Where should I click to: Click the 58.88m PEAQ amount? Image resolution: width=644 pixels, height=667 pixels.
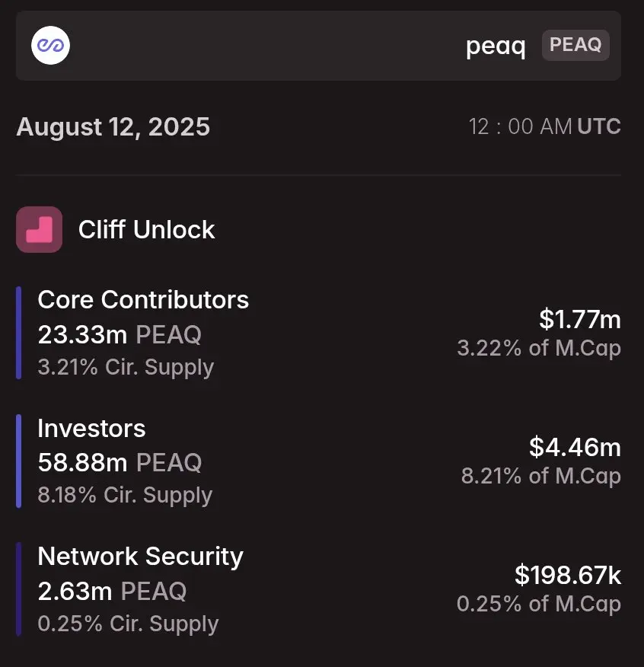point(120,462)
